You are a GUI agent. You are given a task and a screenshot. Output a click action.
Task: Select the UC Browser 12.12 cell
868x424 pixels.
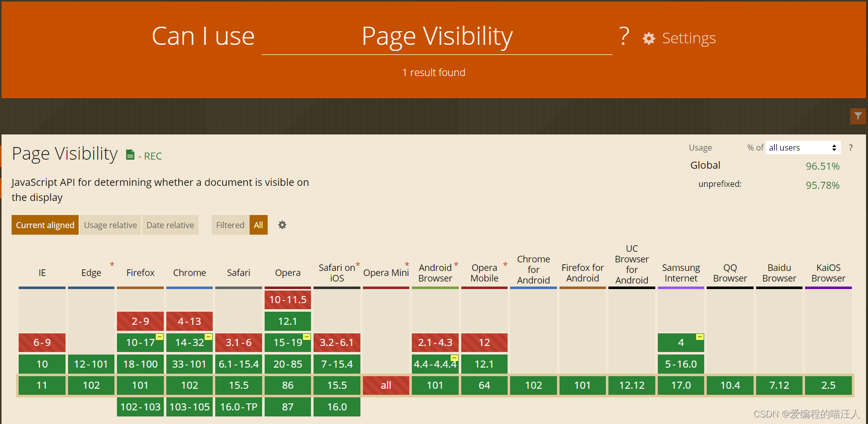[632, 385]
